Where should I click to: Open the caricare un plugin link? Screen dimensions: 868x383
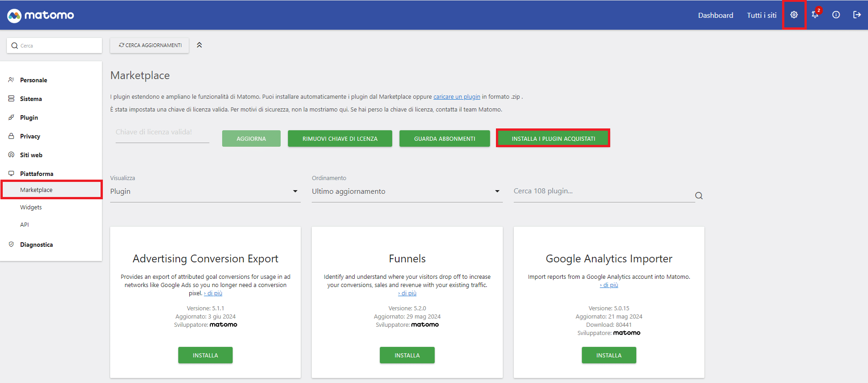tap(457, 96)
